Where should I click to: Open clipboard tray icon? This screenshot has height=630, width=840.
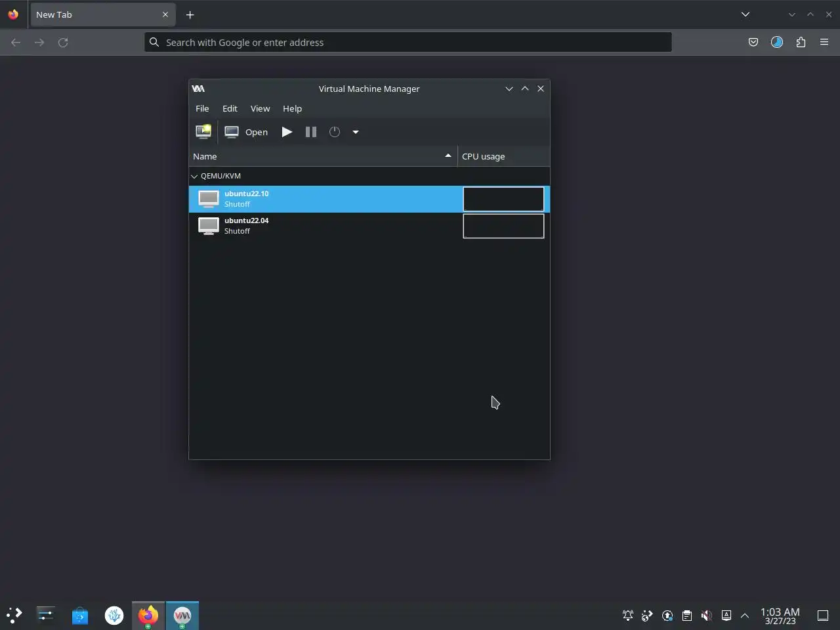click(686, 615)
